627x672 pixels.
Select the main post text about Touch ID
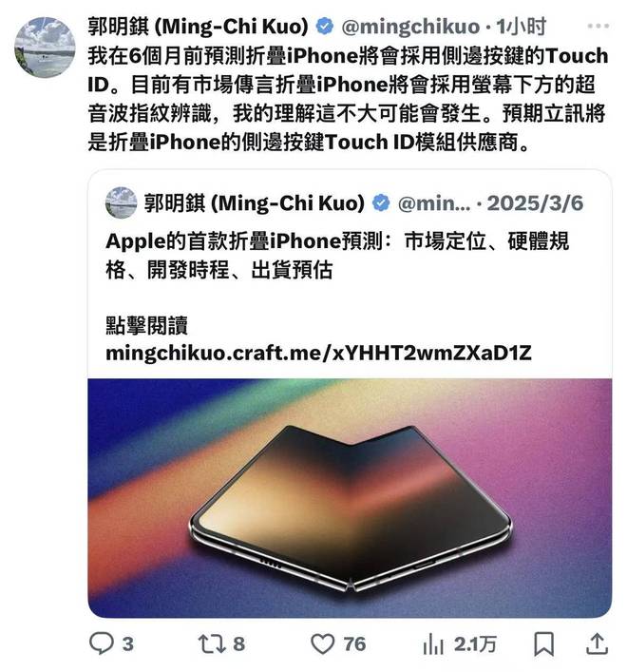(348, 99)
